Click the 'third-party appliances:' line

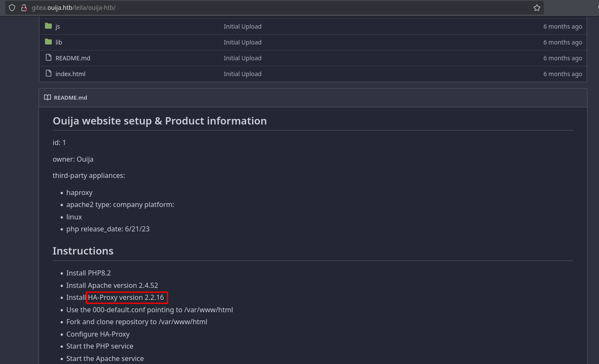pos(89,175)
